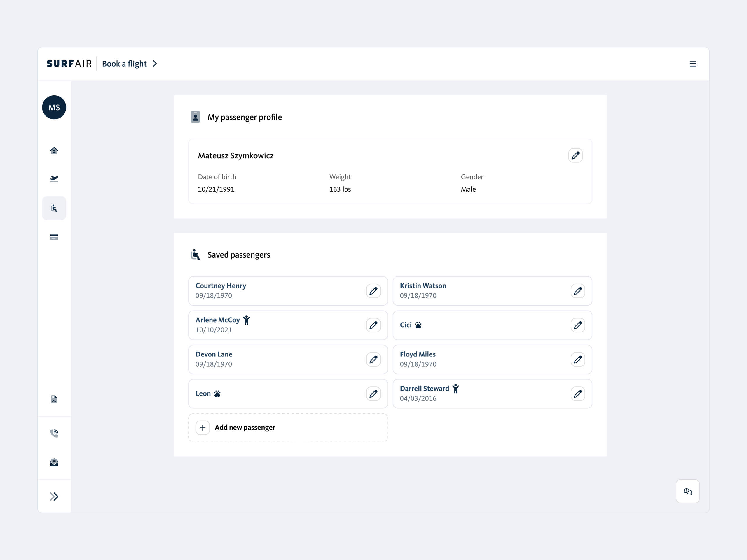Edit Courtney Henry passenger
The width and height of the screenshot is (747, 560).
(x=373, y=291)
